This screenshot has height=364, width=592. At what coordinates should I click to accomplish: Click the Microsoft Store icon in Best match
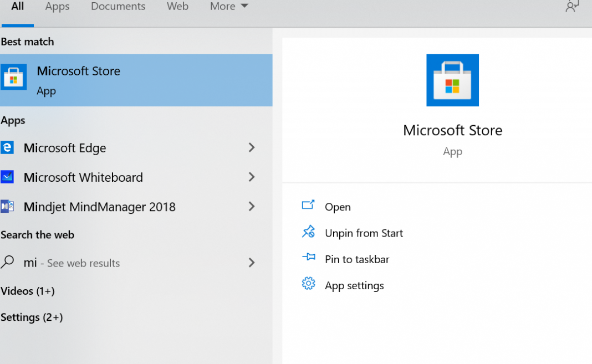[x=13, y=78]
